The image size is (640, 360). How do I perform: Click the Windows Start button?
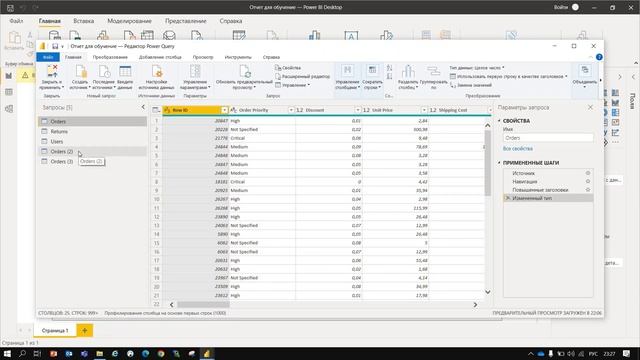pyautogui.click(x=7, y=353)
